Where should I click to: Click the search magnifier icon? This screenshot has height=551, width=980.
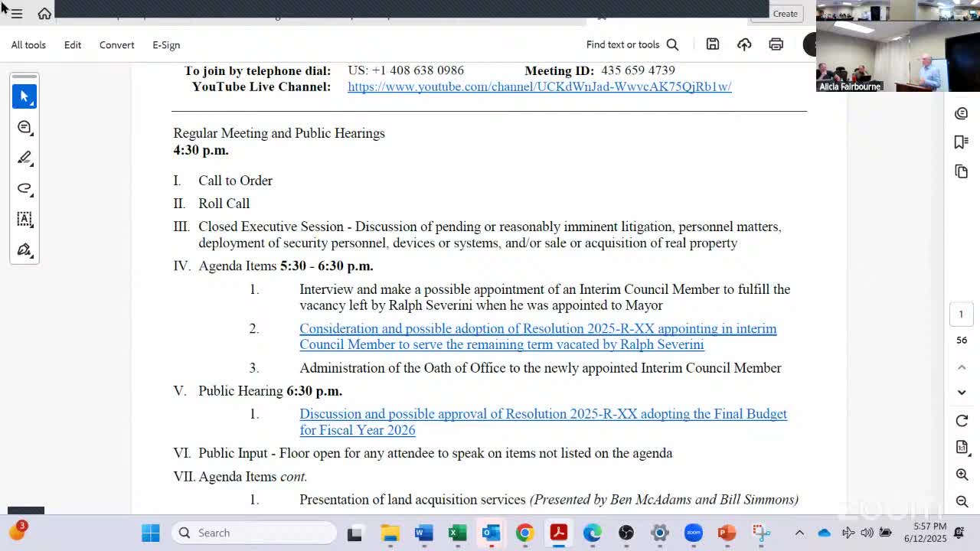672,44
